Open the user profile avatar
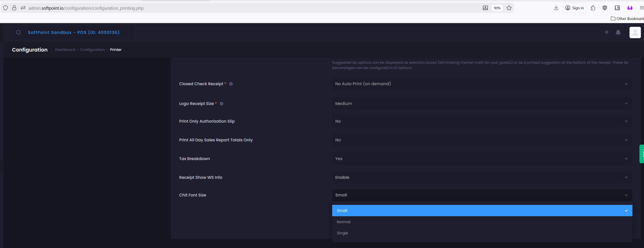The height and width of the screenshot is (248, 644). click(635, 32)
